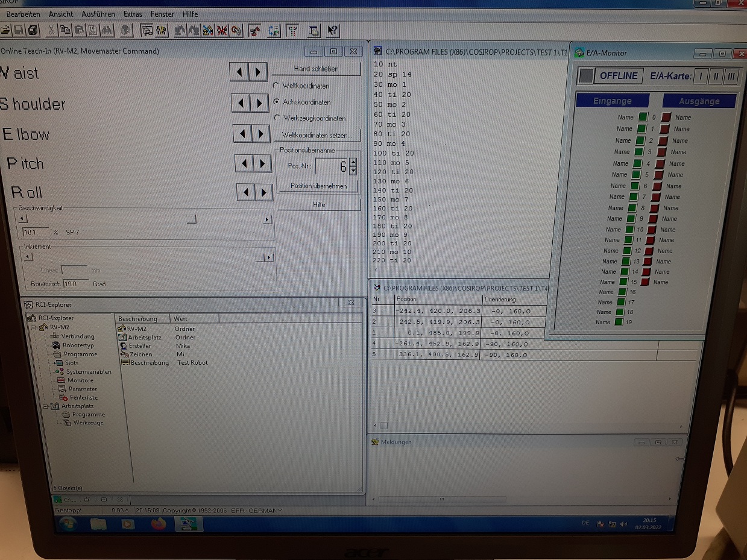Click the Windows Start button

(67, 523)
